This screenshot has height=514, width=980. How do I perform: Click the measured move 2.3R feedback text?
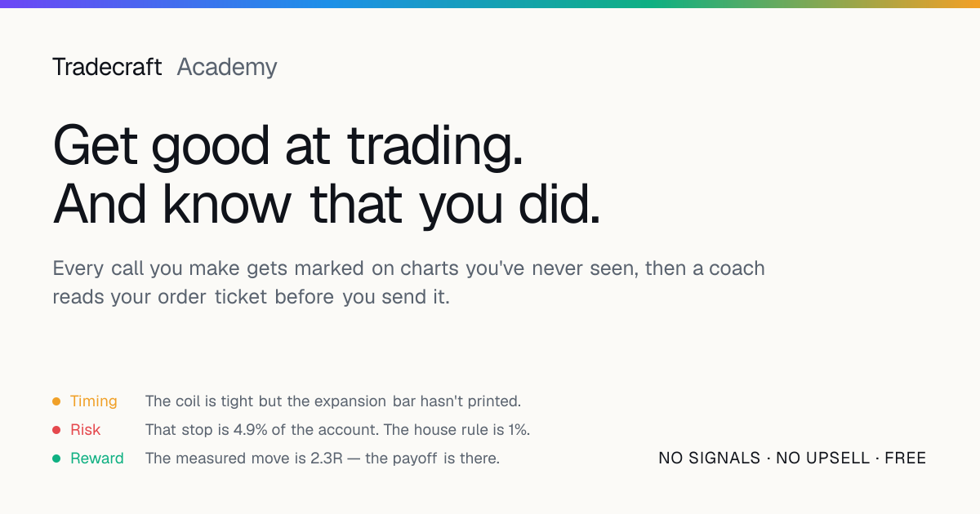(323, 459)
